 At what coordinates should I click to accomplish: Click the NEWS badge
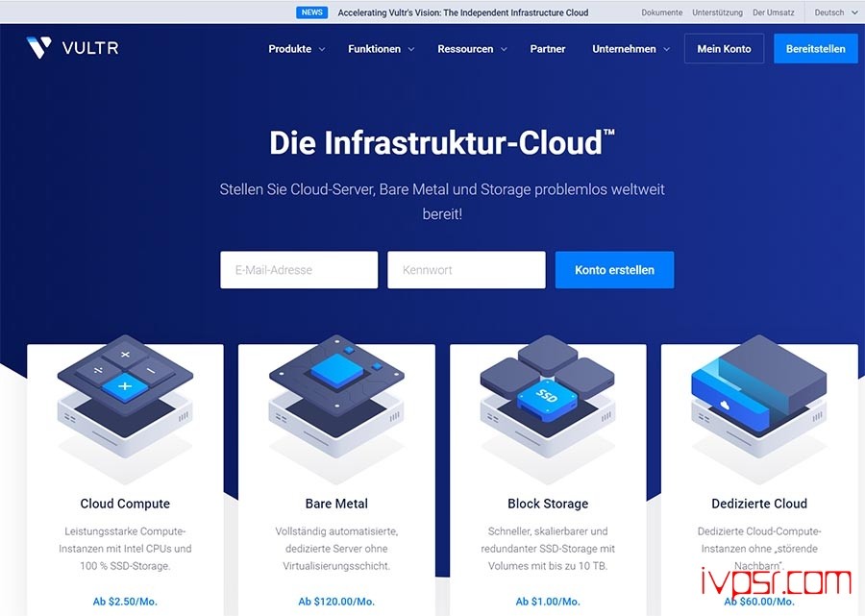pyautogui.click(x=311, y=12)
